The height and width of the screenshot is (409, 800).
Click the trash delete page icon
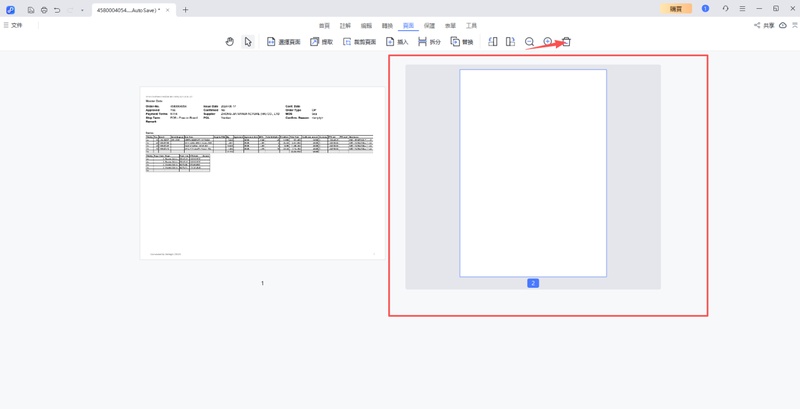coord(566,42)
